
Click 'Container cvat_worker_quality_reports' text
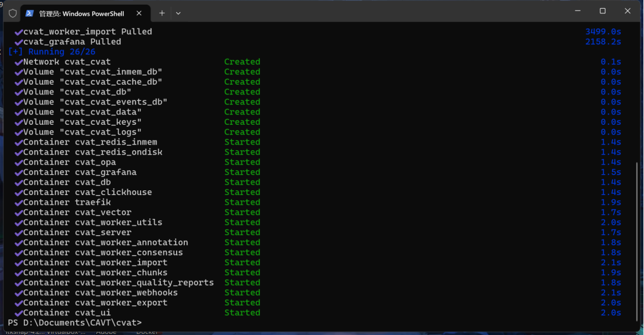point(119,283)
